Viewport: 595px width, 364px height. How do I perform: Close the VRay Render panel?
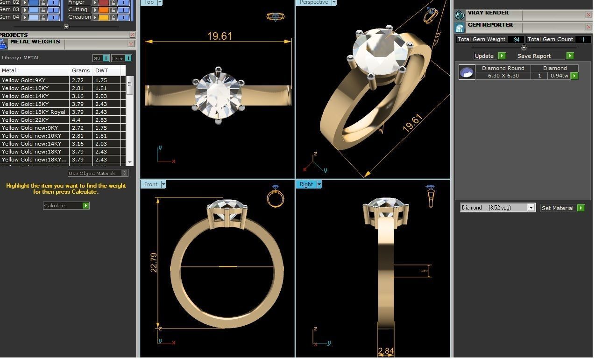click(x=588, y=15)
